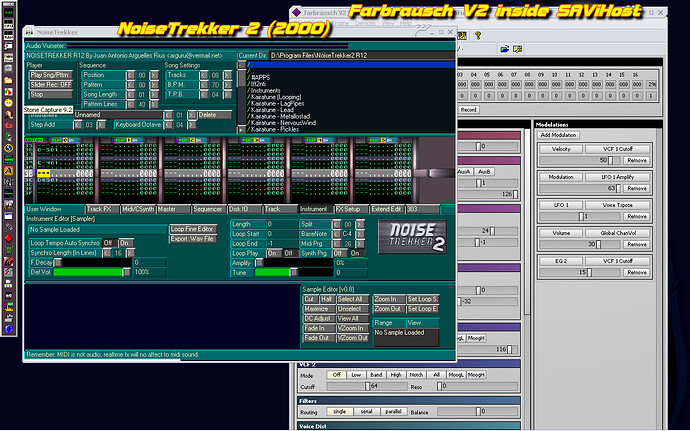
Task: Set Loop Tempo Auto Synchro to Off
Action: pos(110,243)
